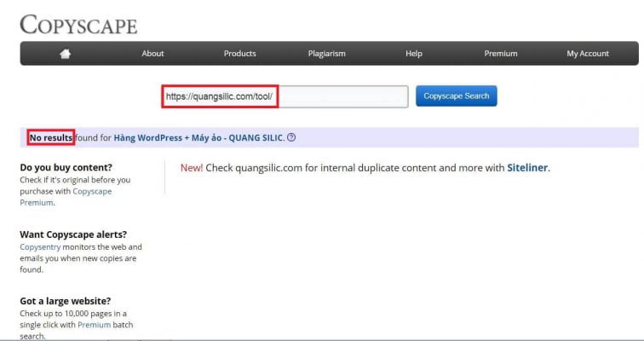Screen dimensions: 644x341
Task: Open the Help menu
Action: (414, 54)
